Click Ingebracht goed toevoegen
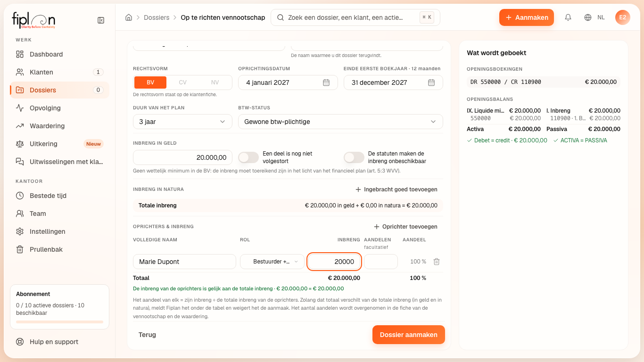644x362 pixels. tap(396, 189)
